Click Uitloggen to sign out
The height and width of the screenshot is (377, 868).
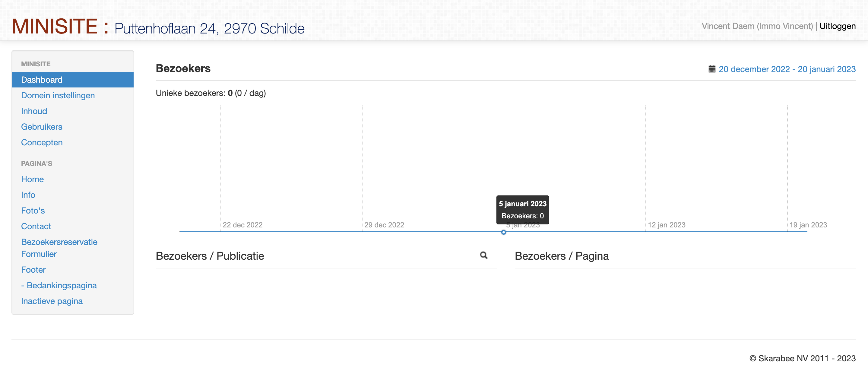click(837, 26)
